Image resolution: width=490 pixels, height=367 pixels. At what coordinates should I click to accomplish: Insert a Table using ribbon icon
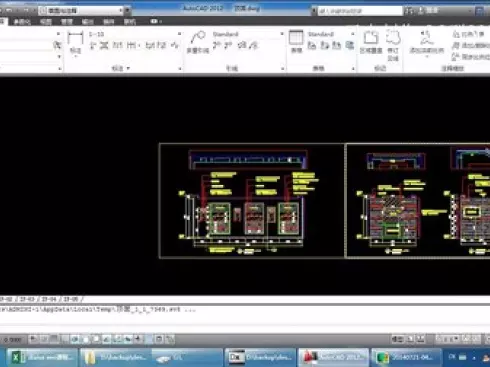pyautogui.click(x=296, y=42)
